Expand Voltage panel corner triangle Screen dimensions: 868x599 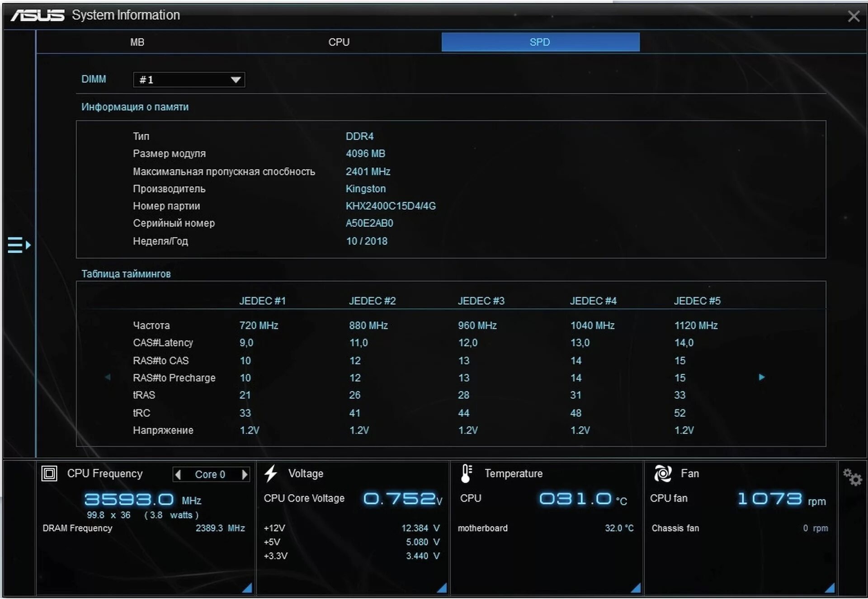click(x=442, y=587)
